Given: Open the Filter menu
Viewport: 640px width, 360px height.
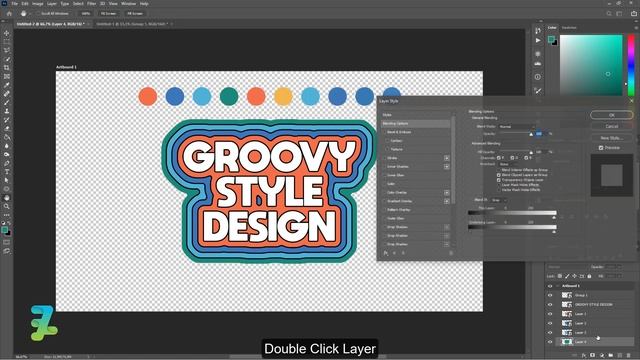Looking at the screenshot, I should tap(91, 4).
